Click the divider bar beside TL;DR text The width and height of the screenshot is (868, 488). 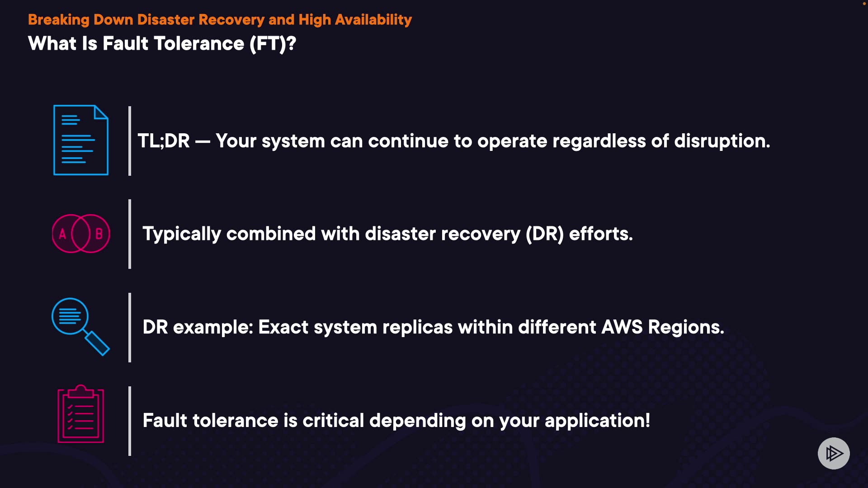pyautogui.click(x=130, y=141)
